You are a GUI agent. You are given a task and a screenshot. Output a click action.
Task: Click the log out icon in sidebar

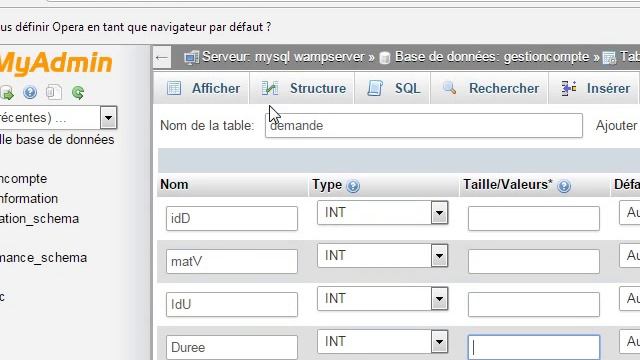coord(6,93)
